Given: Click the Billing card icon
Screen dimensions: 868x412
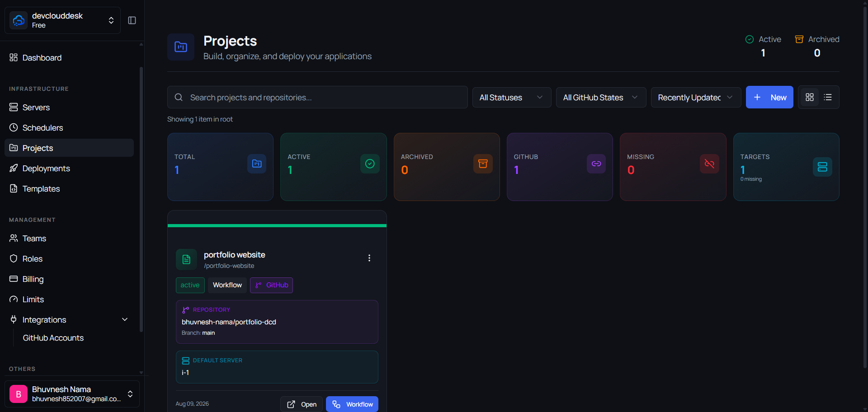Looking at the screenshot, I should [x=14, y=279].
